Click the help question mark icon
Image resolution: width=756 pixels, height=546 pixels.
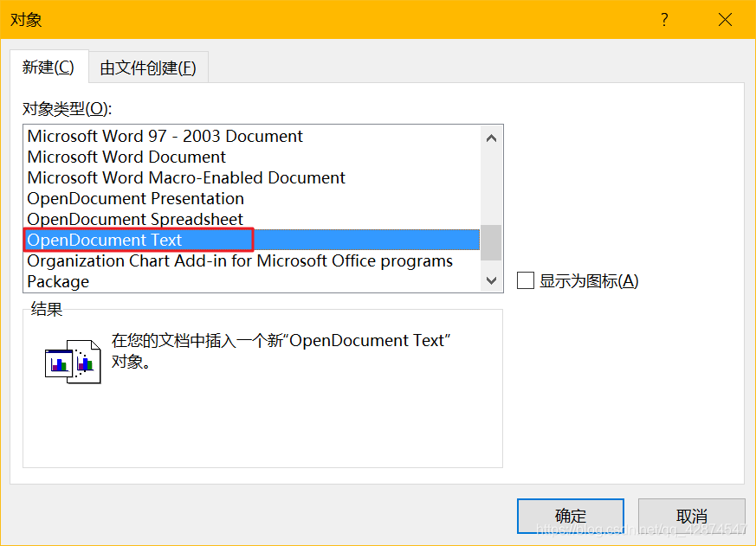point(664,20)
